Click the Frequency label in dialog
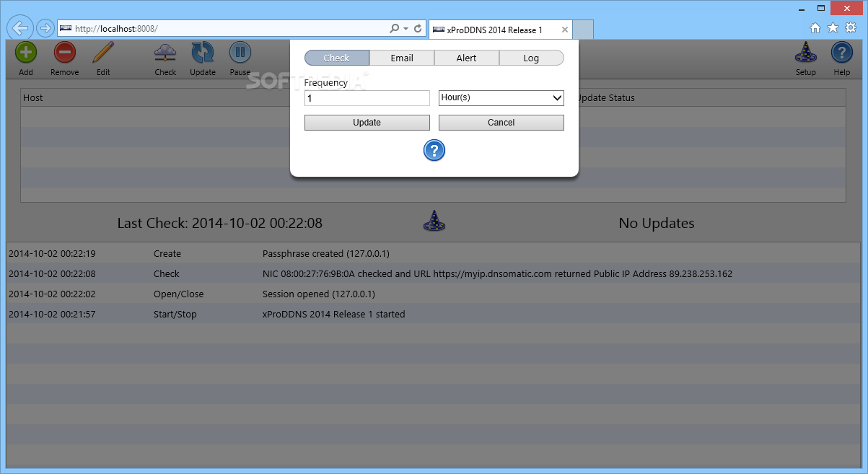 tap(326, 83)
